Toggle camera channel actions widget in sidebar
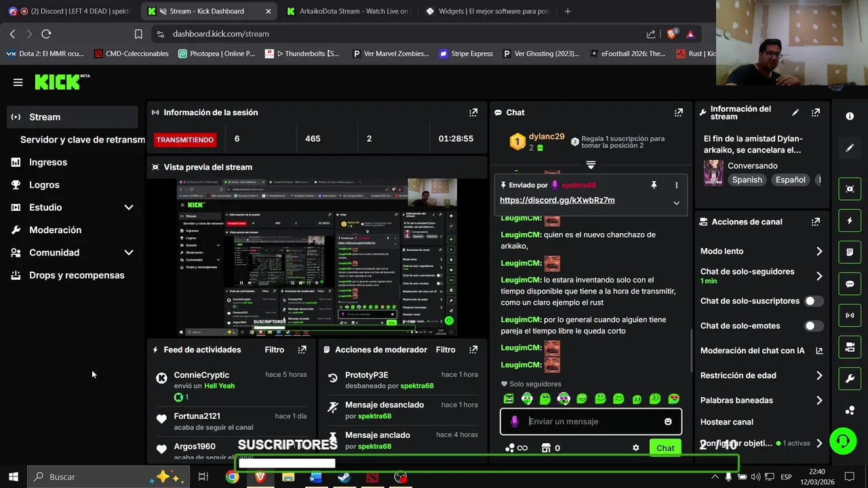This screenshot has width=868, height=488. [x=850, y=347]
